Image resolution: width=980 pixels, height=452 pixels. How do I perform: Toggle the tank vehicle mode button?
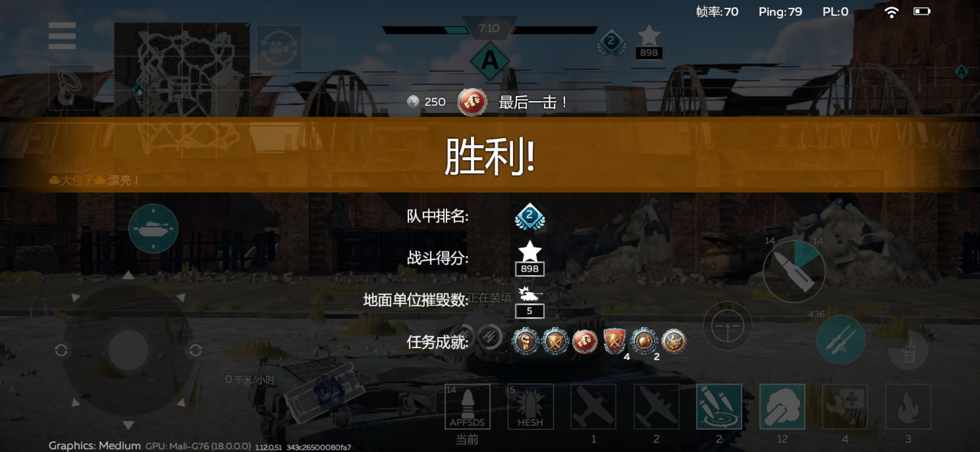[153, 229]
